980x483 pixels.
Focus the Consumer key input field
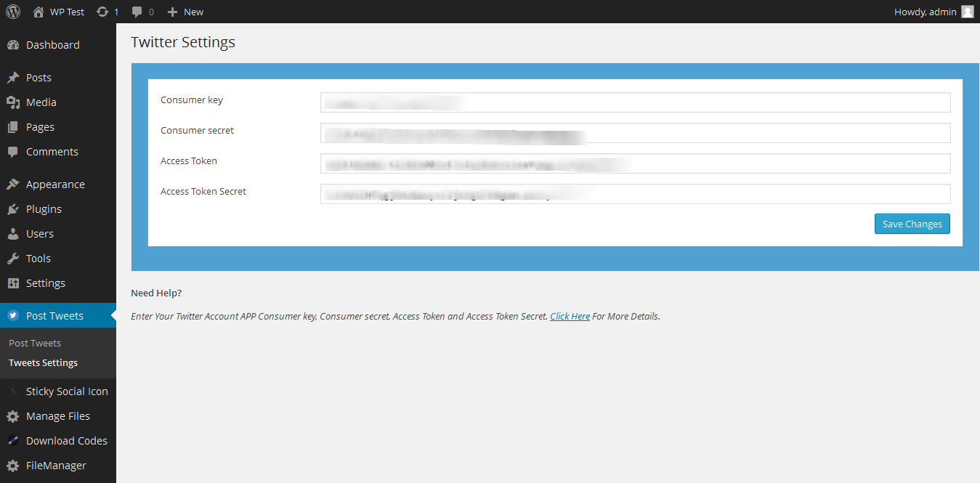[x=635, y=102]
